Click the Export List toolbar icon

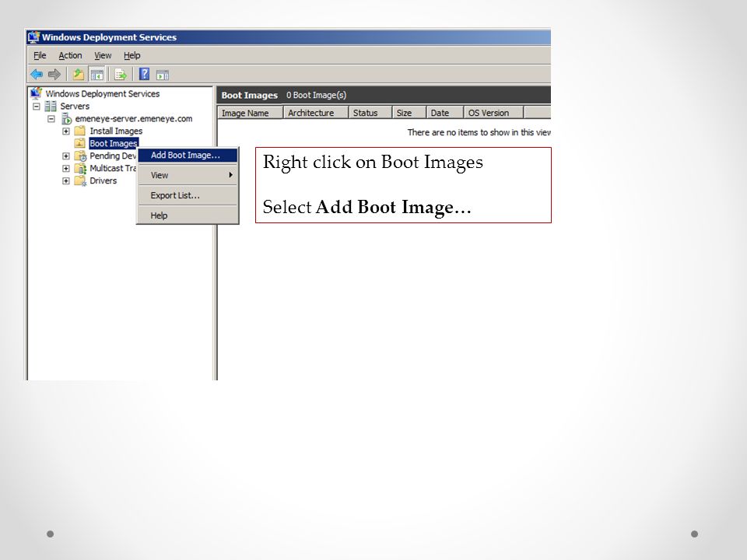pyautogui.click(x=121, y=75)
